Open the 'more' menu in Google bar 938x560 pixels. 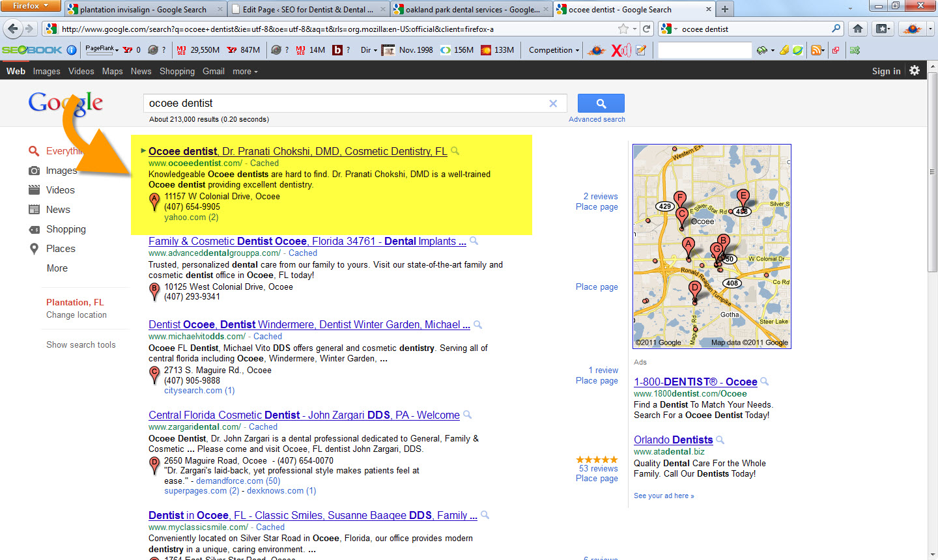245,72
